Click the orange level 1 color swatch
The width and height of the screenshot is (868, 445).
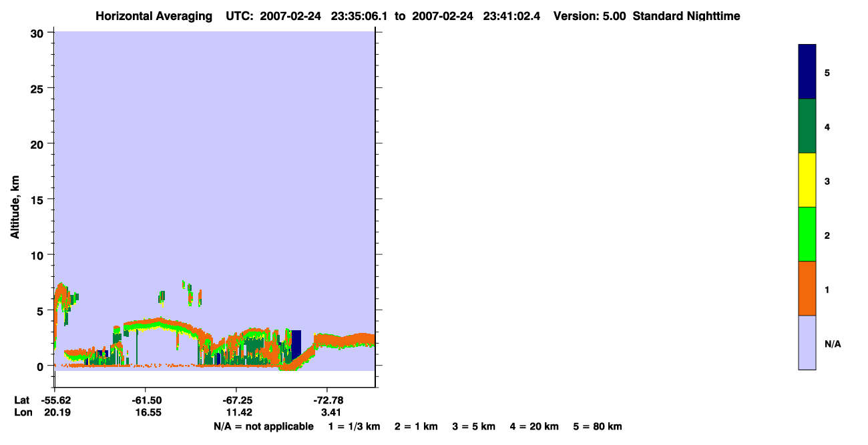point(807,288)
